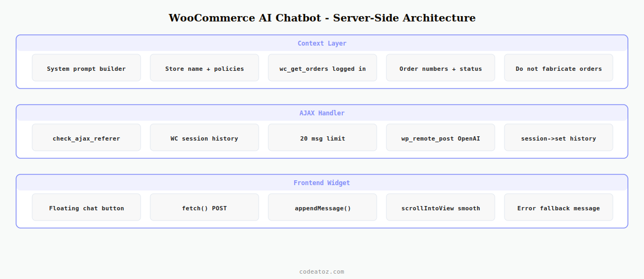Click the wp_remote_post OpenAI box
The height and width of the screenshot is (279, 644).
coord(441,137)
